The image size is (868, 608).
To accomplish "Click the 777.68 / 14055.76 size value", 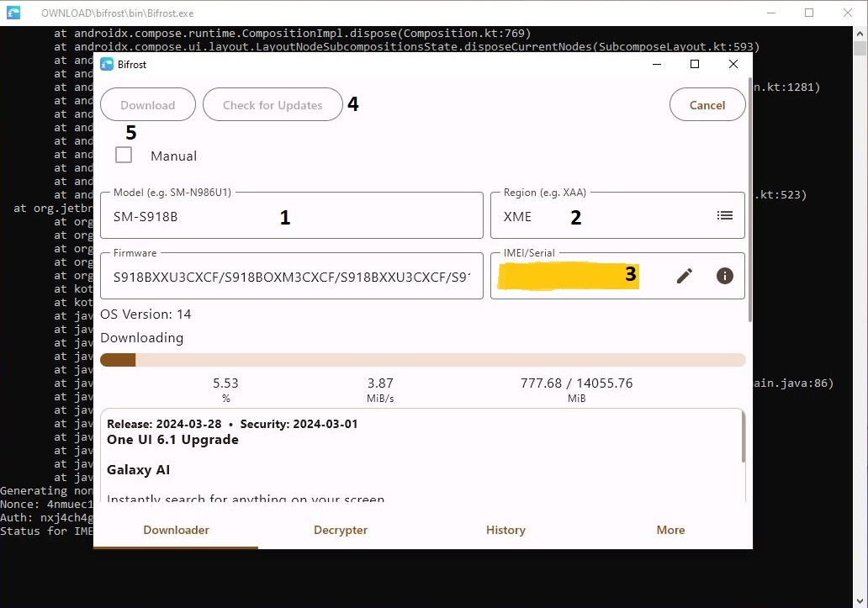I will click(x=576, y=383).
